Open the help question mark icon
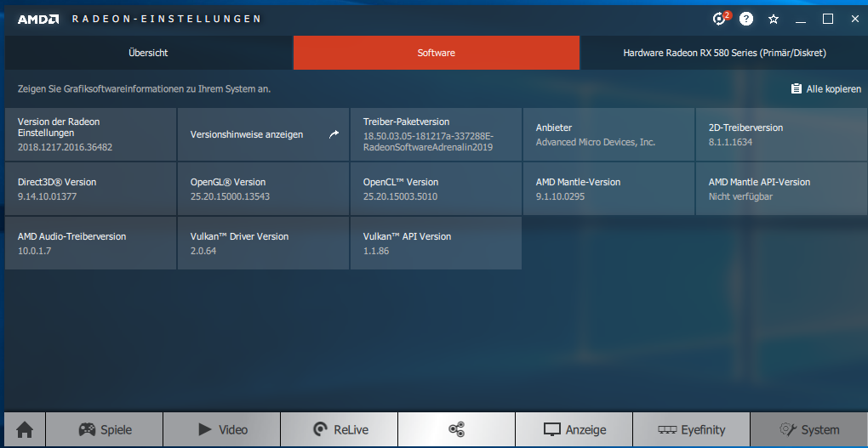The height and width of the screenshot is (448, 868). pyautogui.click(x=746, y=19)
